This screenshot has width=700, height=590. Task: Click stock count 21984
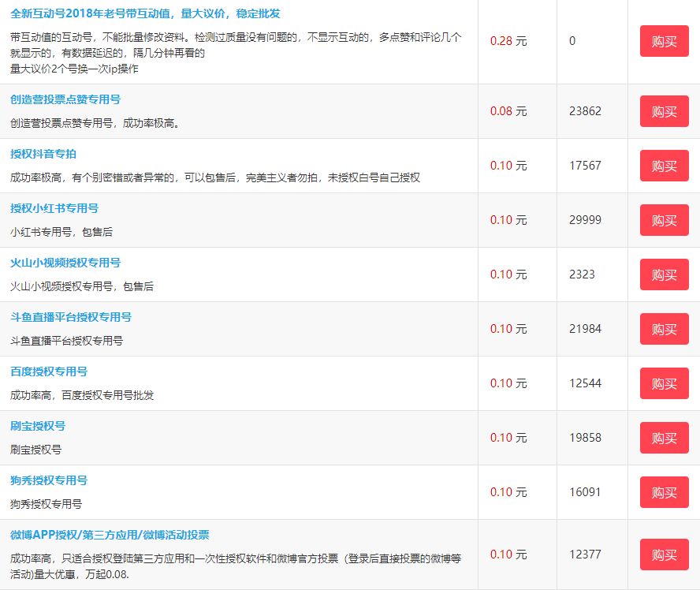click(x=585, y=329)
